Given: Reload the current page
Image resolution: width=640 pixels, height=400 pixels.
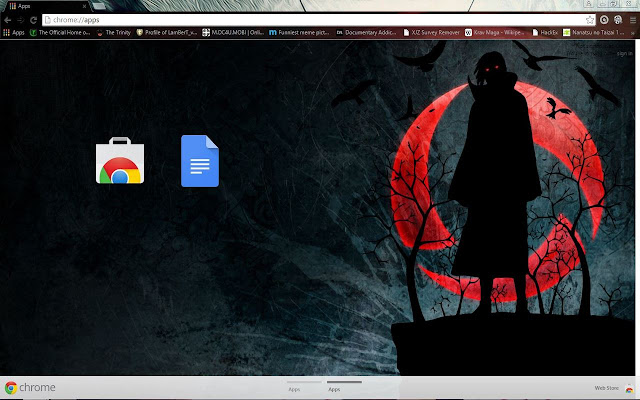Looking at the screenshot, I should [x=33, y=20].
